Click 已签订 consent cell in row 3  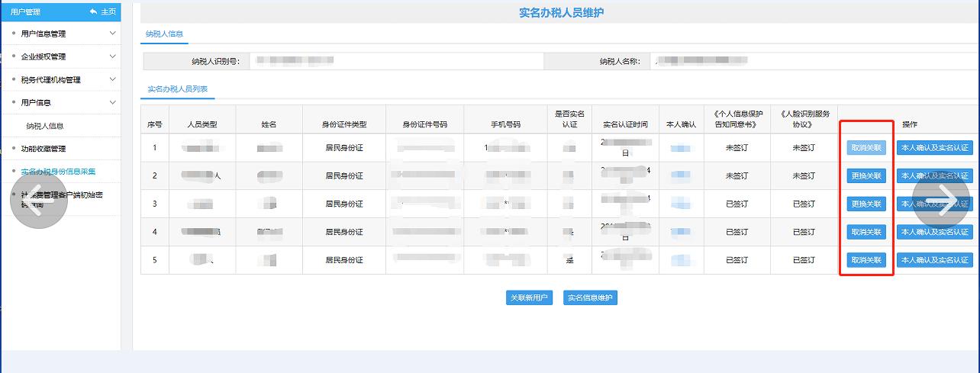coord(737,204)
